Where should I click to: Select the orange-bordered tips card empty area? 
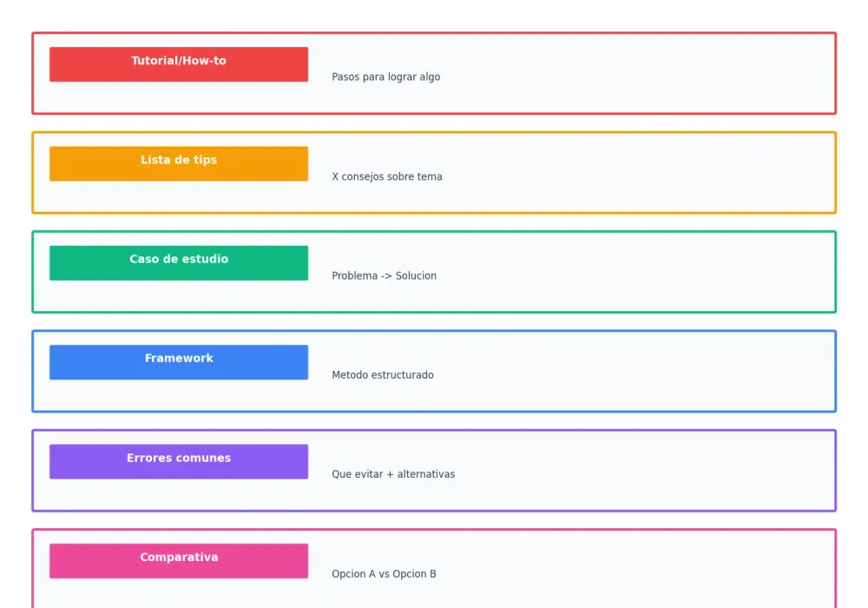[x=636, y=172]
